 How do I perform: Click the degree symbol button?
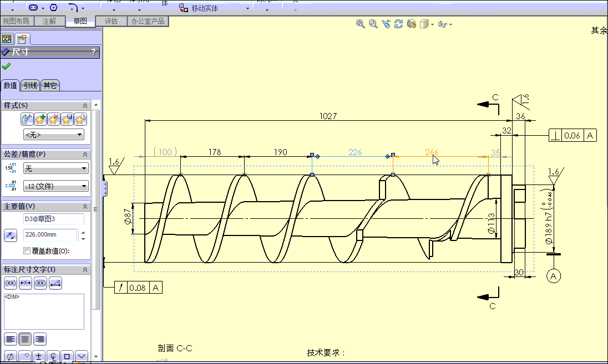pos(25,356)
